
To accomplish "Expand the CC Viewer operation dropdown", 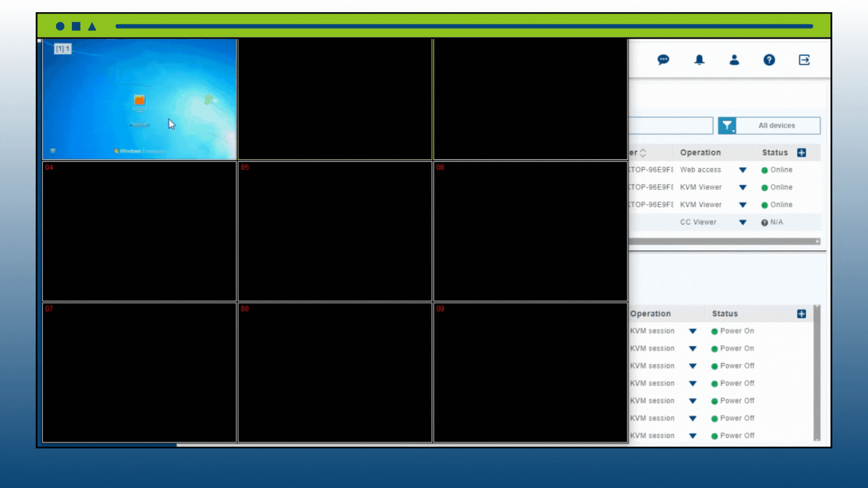I will 742,222.
